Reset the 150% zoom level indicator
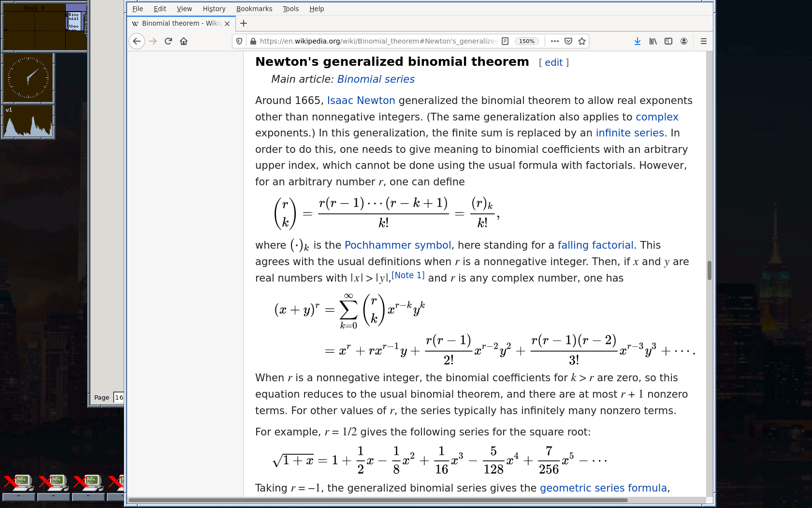The width and height of the screenshot is (812, 508). point(526,41)
